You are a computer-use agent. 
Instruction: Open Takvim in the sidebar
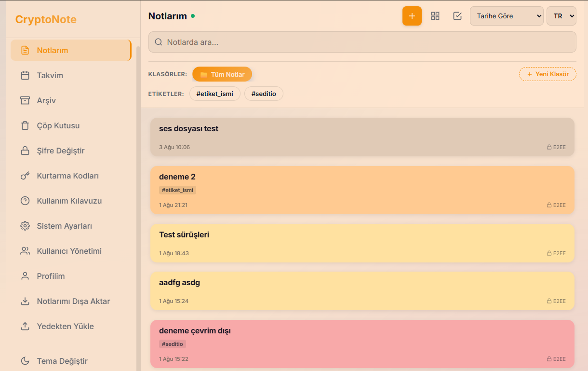click(x=71, y=75)
